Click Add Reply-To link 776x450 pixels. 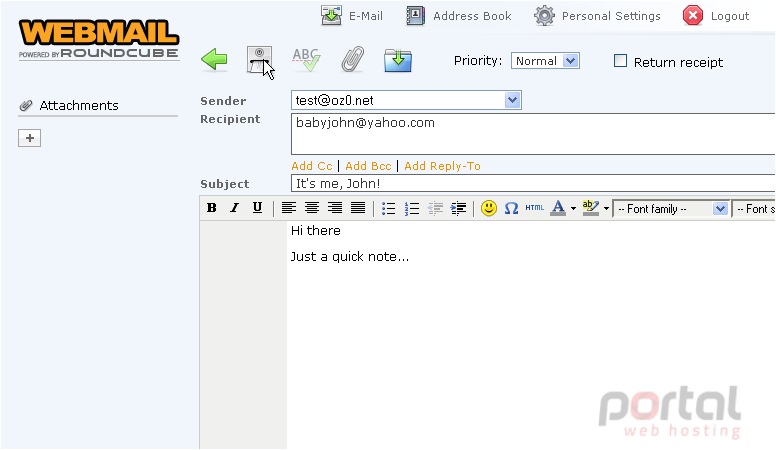[442, 166]
